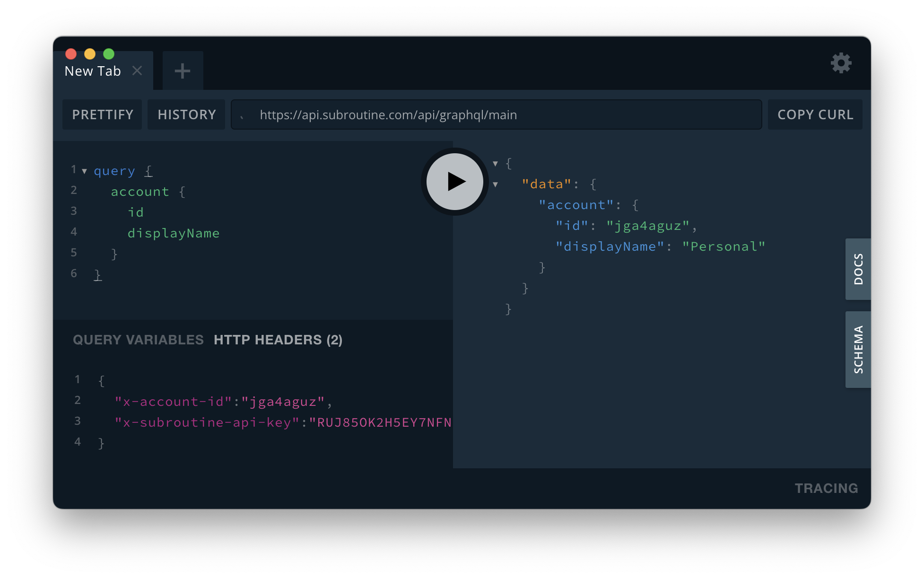Click the X to close the New Tab
924x579 pixels.
[x=137, y=70]
